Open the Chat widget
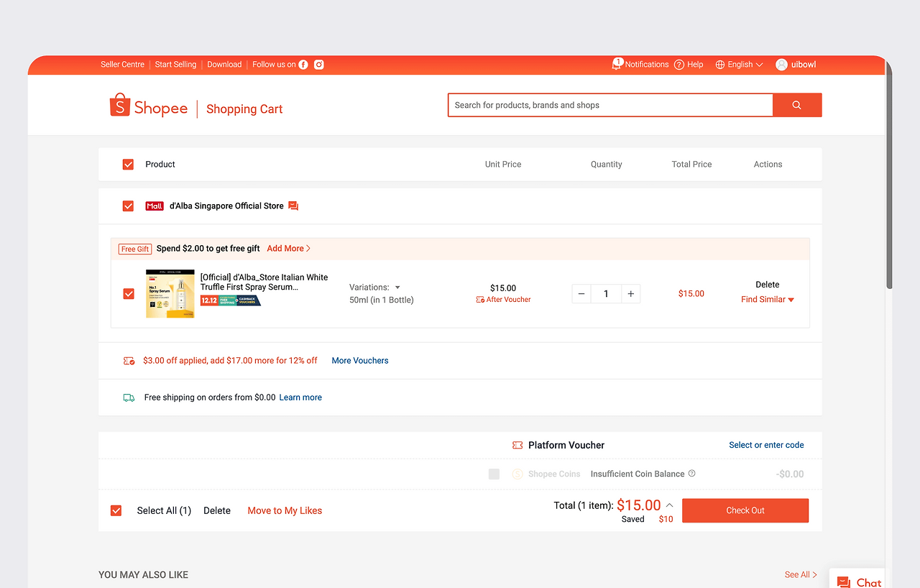This screenshot has height=588, width=920. tap(859, 582)
